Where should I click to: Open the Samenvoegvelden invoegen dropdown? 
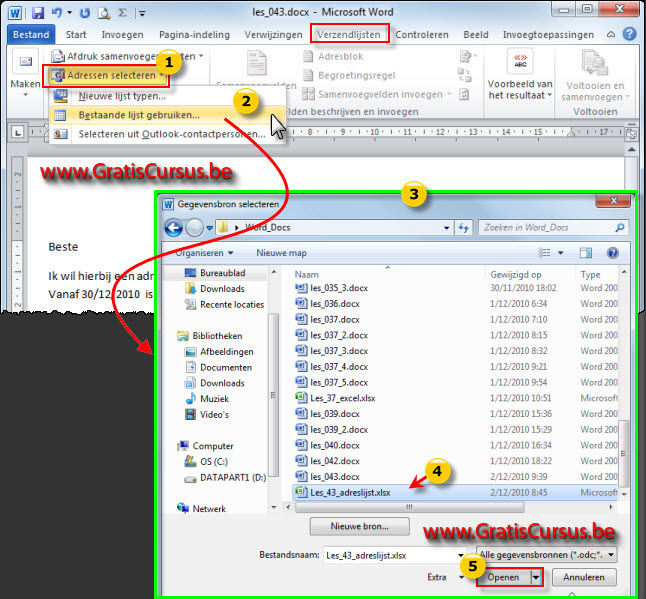[x=377, y=94]
